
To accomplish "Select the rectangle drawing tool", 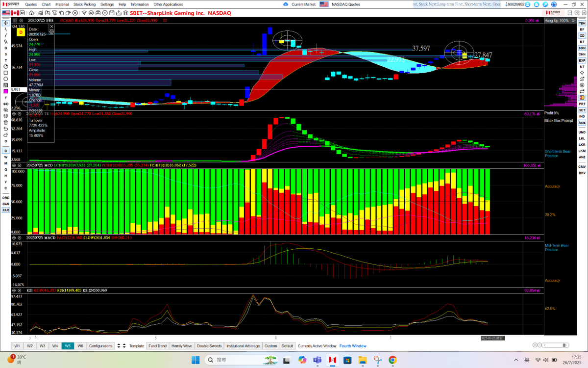I will (x=6, y=73).
